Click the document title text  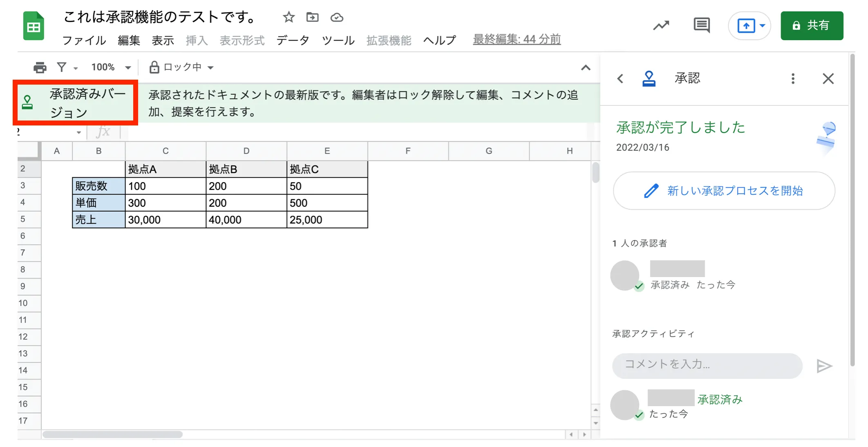click(x=160, y=17)
